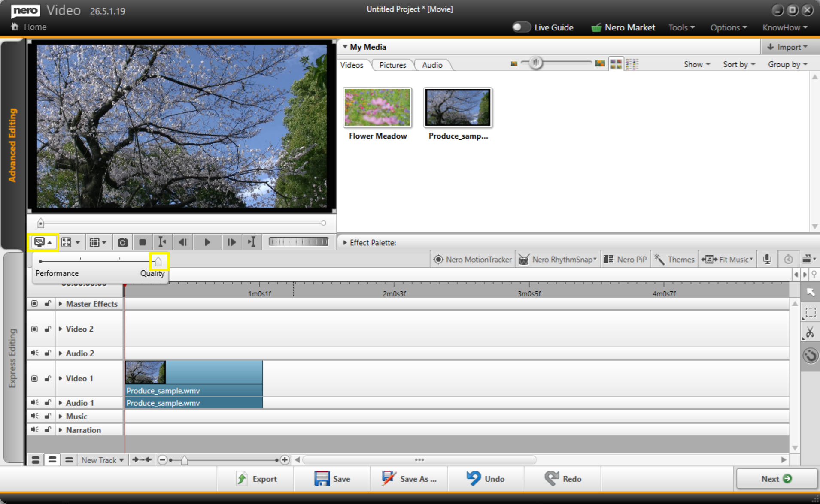Viewport: 820px width, 504px height.
Task: Open the safe-area grid view options
Action: [97, 242]
